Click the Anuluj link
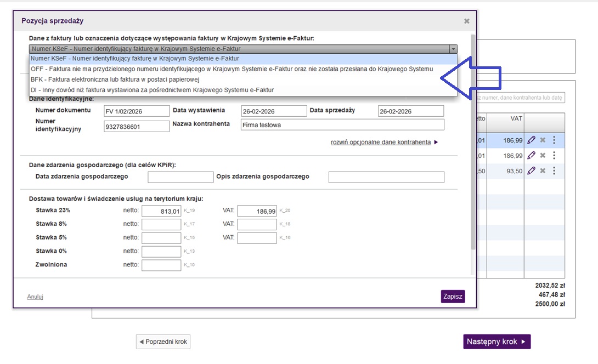This screenshot has width=598, height=364. pyautogui.click(x=35, y=297)
